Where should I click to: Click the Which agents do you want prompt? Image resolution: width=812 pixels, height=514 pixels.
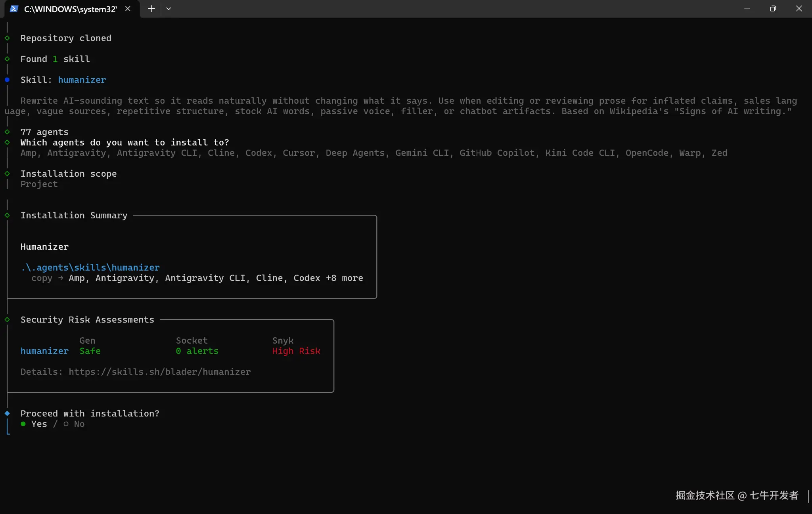(125, 142)
